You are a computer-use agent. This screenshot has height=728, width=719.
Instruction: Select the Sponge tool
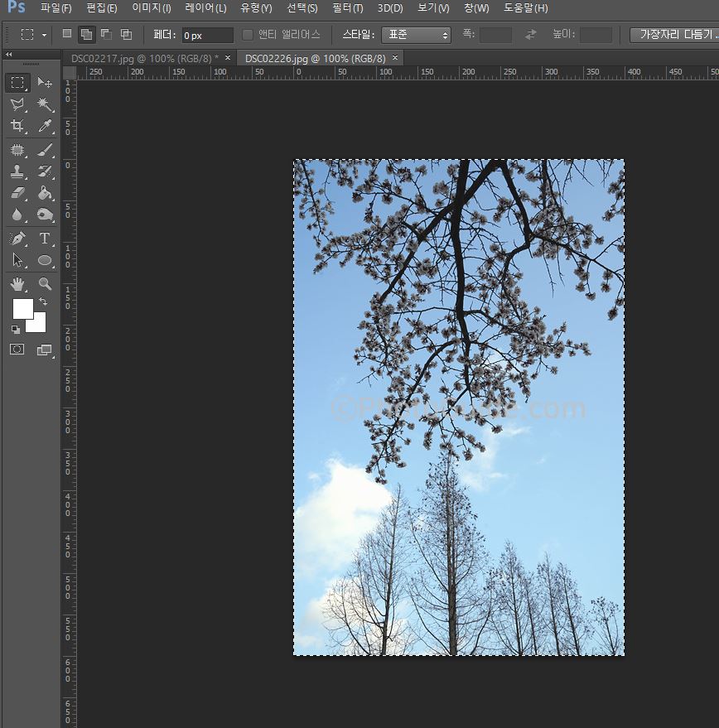pos(45,215)
